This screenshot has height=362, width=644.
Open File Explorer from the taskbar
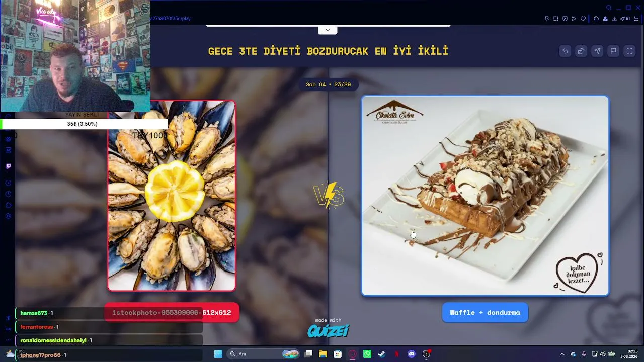coord(323,354)
